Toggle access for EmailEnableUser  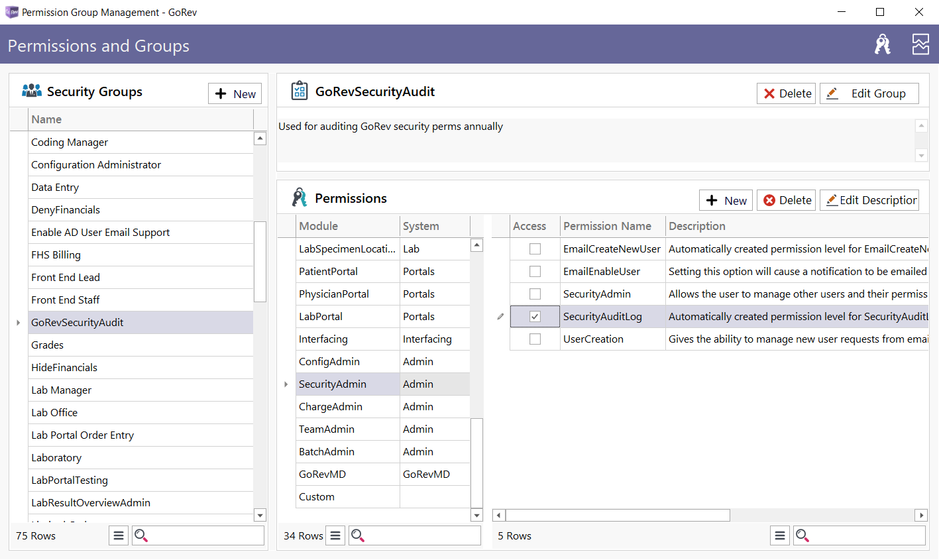tap(535, 272)
